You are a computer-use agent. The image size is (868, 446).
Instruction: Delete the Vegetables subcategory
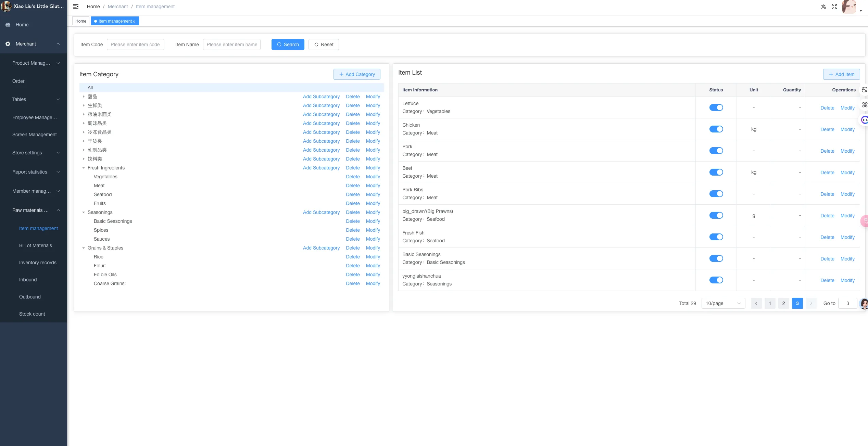[x=353, y=177]
